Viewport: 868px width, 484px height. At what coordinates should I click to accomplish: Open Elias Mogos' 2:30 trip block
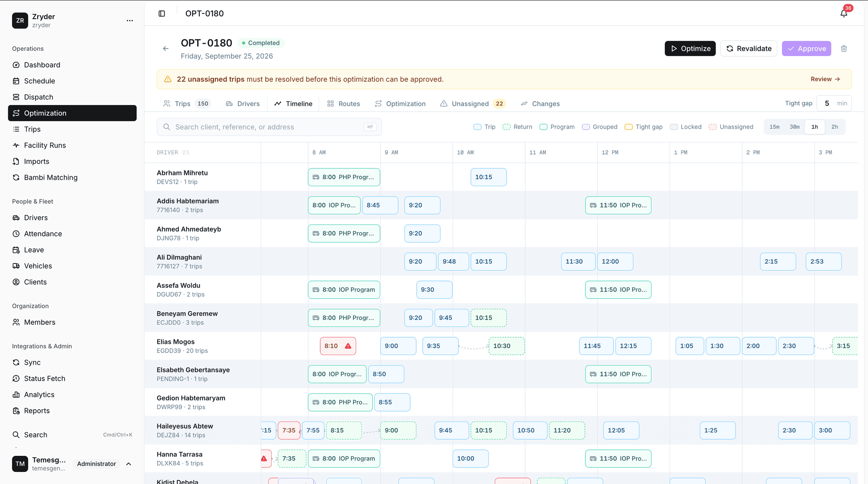tap(796, 346)
